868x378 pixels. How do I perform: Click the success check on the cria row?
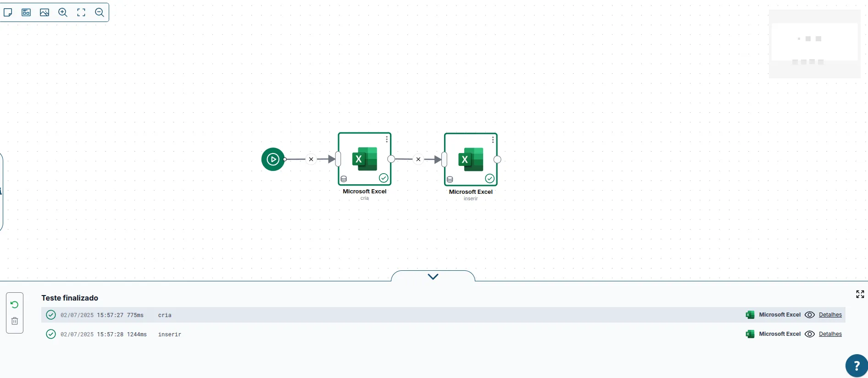click(51, 315)
